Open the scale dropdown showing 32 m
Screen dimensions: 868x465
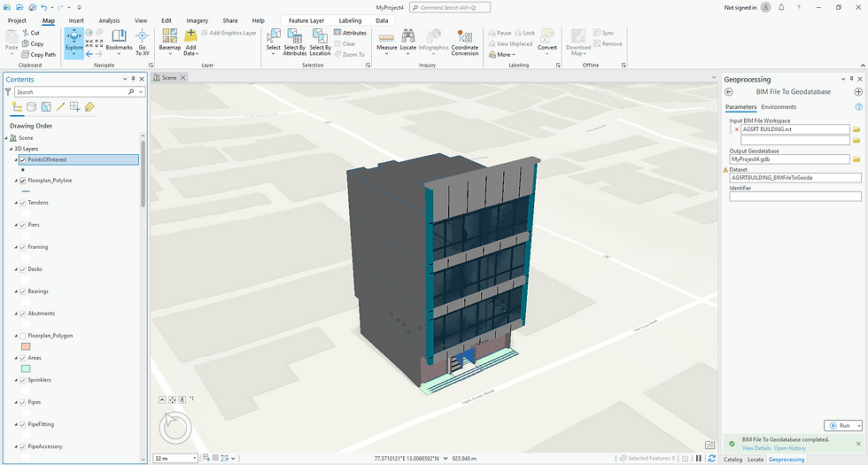(194, 459)
